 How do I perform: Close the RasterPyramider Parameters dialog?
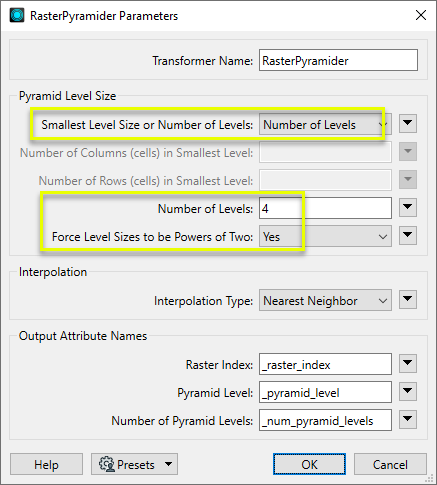(x=421, y=15)
